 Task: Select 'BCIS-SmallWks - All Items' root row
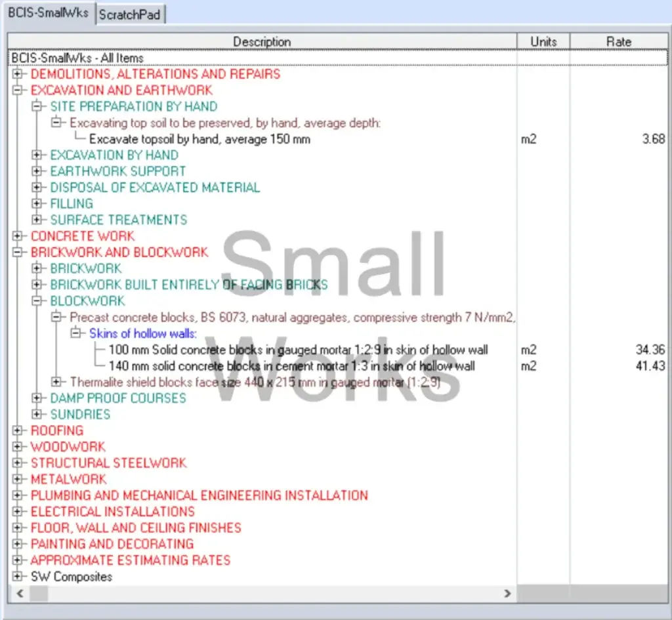pos(337,58)
